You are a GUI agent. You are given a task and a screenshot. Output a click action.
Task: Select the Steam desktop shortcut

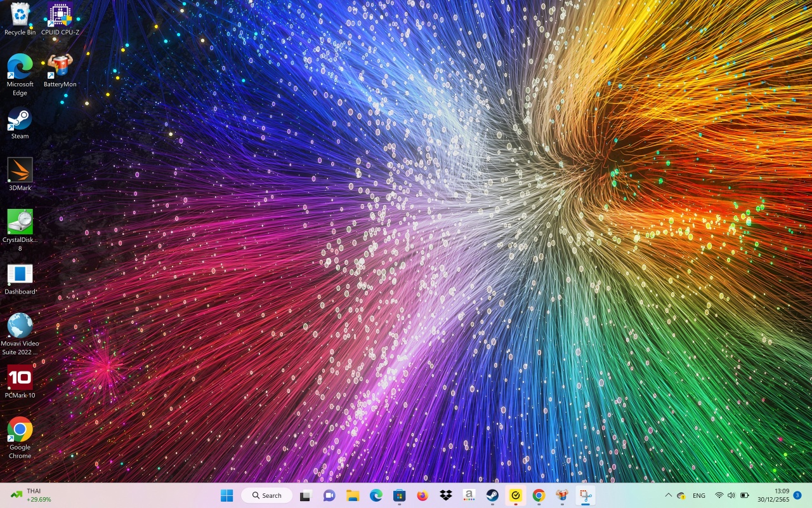[20, 123]
